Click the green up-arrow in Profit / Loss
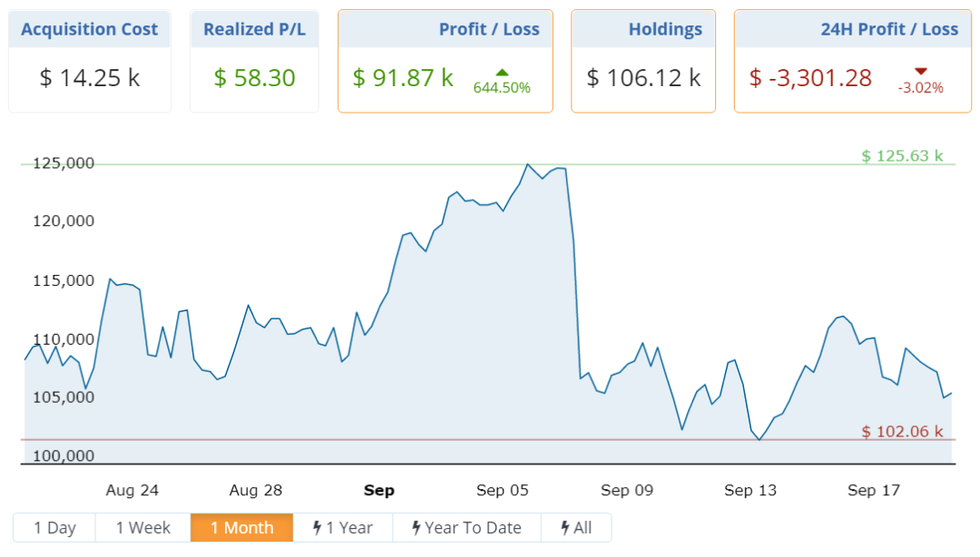 coord(502,73)
